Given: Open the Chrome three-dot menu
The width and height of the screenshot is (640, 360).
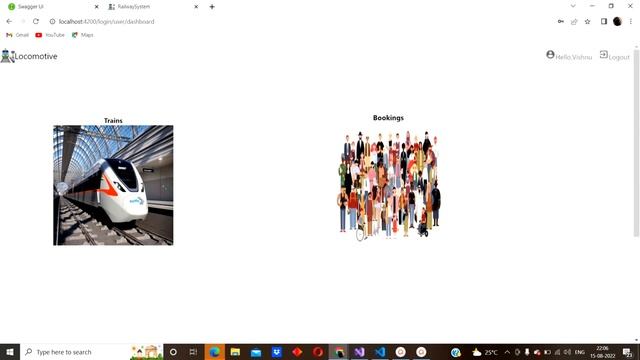Looking at the screenshot, I should (x=631, y=21).
